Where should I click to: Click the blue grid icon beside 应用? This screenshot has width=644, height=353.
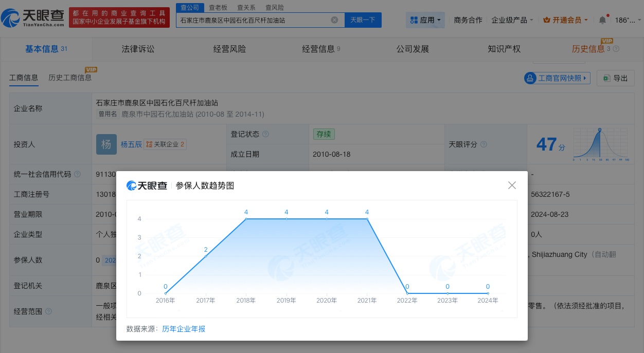415,20
